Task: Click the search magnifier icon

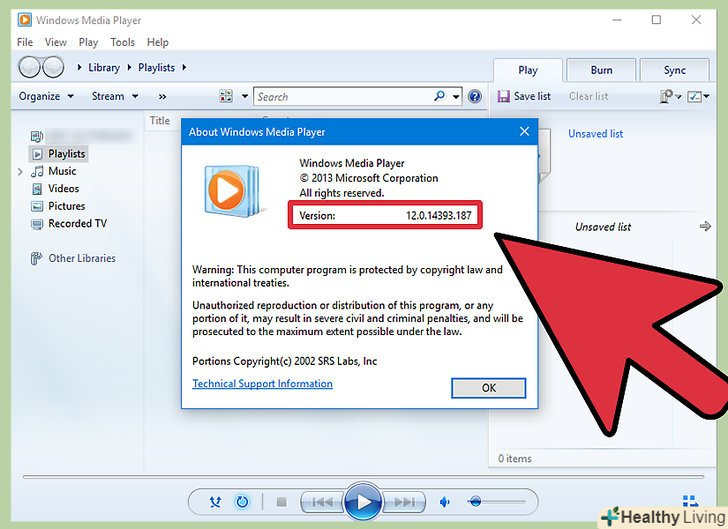Action: [x=439, y=96]
